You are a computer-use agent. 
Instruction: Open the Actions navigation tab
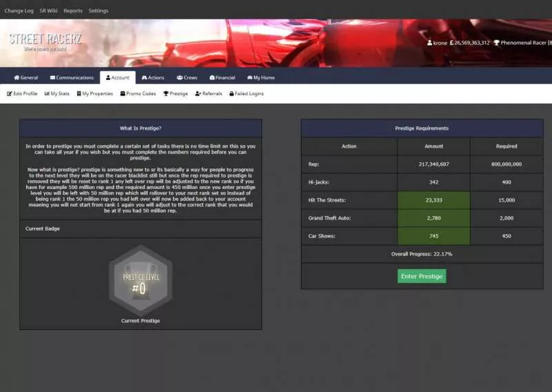tap(152, 78)
